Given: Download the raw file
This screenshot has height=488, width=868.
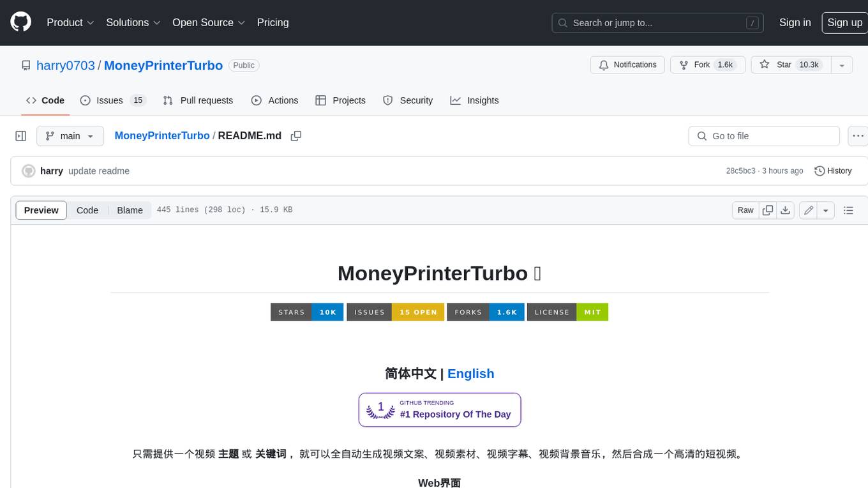Looking at the screenshot, I should click(786, 210).
